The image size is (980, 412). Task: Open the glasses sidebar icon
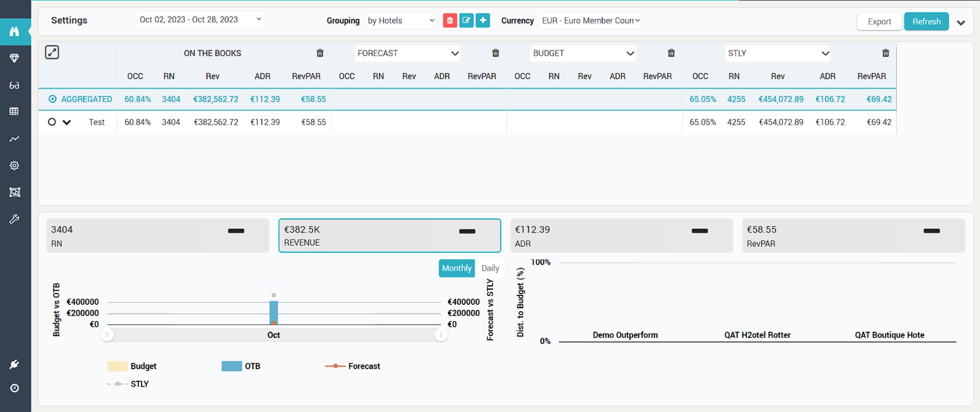(14, 85)
